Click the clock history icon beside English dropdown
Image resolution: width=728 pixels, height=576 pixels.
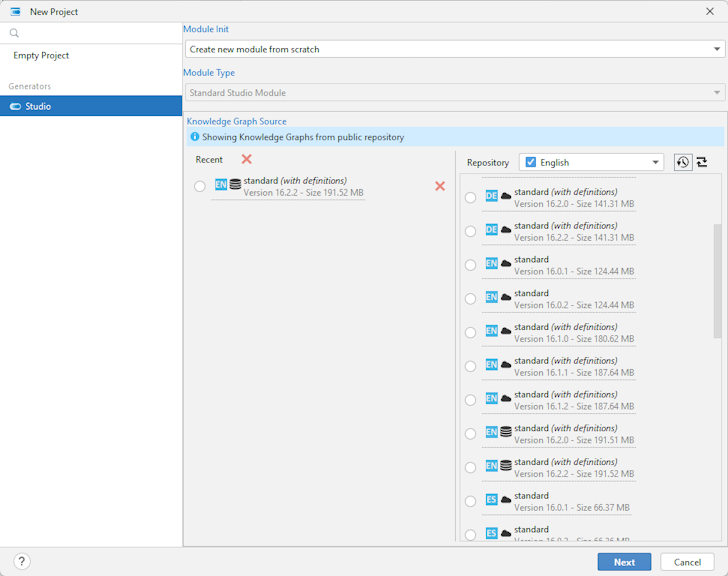point(683,162)
